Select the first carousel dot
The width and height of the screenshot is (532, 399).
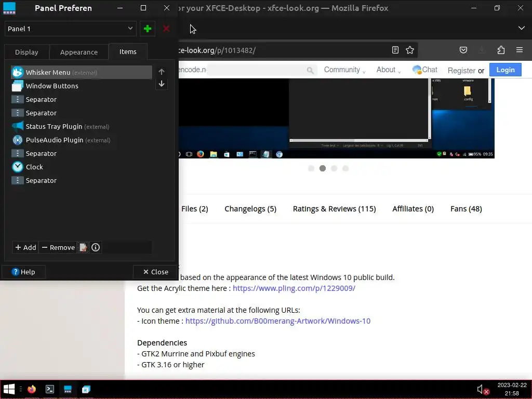pos(311,168)
